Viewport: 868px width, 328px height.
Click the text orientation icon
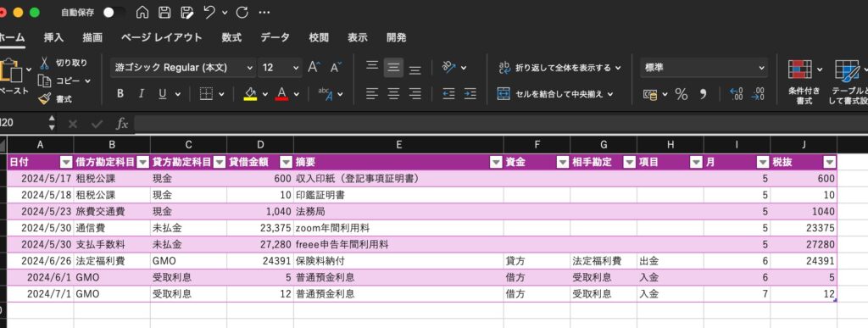coord(449,68)
